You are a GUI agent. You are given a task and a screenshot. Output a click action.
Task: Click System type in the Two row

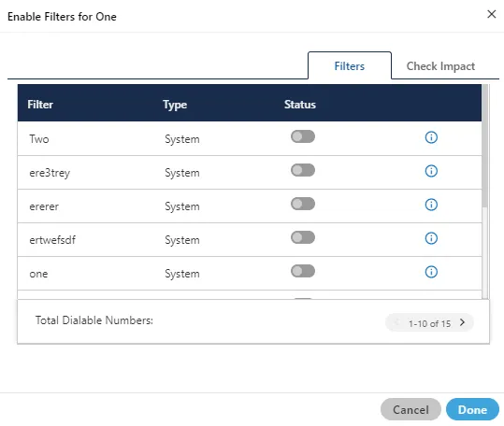182,139
